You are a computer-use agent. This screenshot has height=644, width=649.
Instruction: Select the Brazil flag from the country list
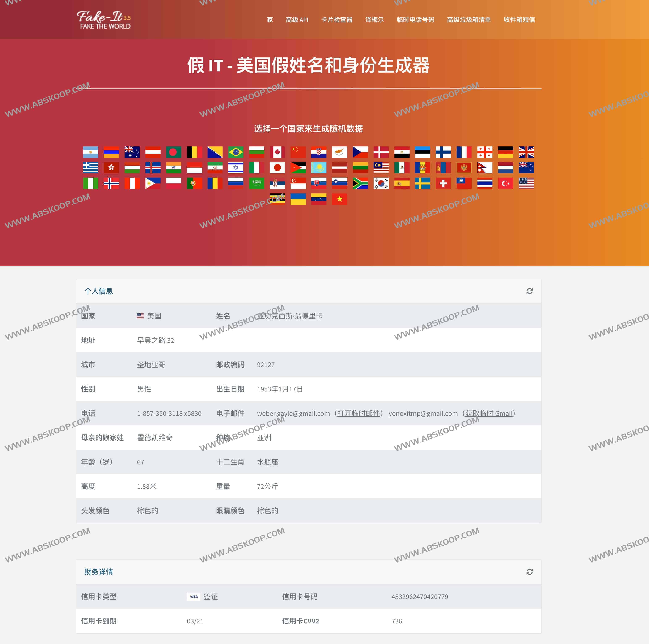point(236,152)
